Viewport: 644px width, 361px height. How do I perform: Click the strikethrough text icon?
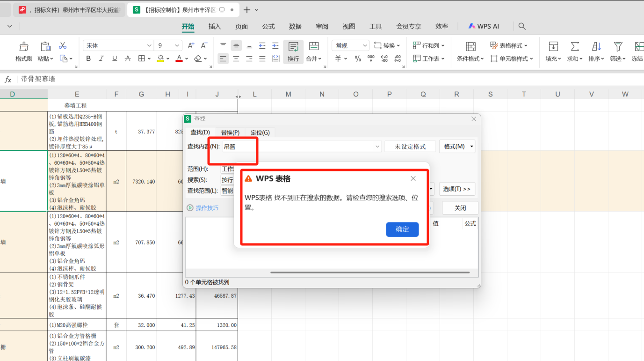tap(128, 59)
